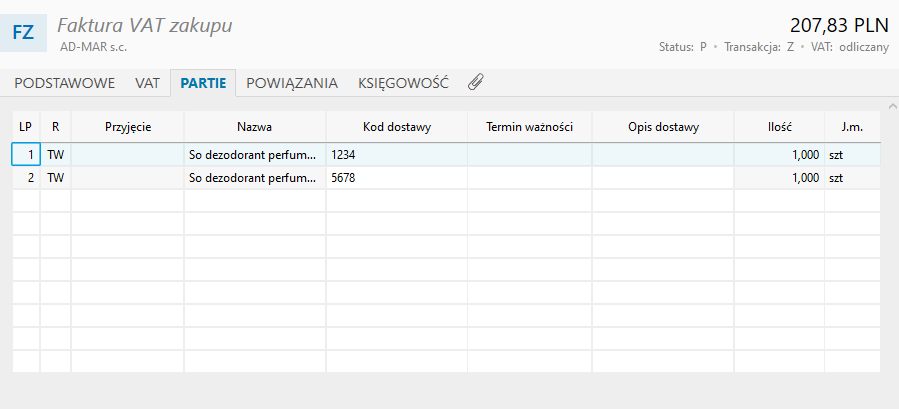Image resolution: width=899 pixels, height=409 pixels.
Task: Click the Ilość column header
Action: (x=780, y=127)
